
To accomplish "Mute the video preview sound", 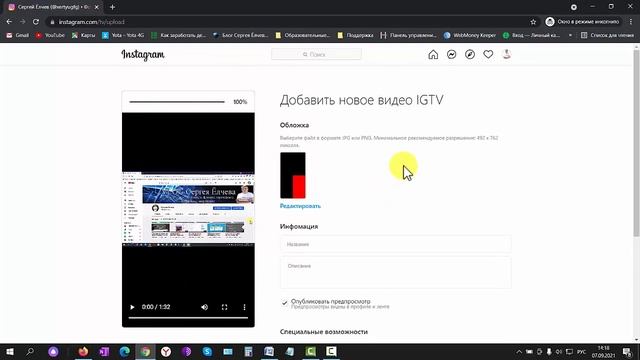I will (204, 307).
